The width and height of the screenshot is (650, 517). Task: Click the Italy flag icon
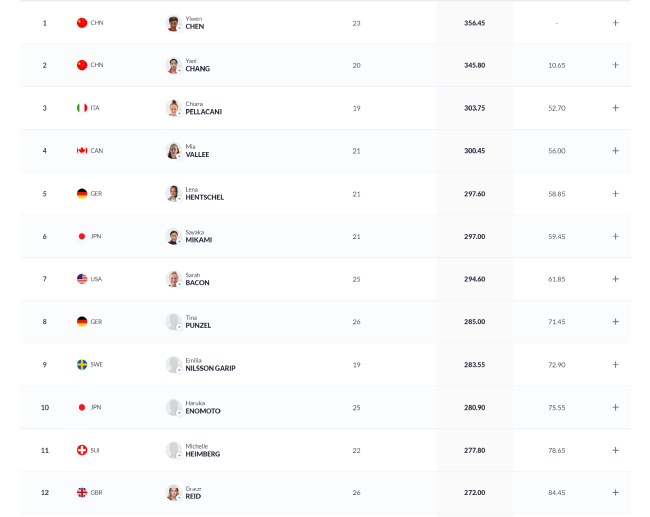point(82,108)
